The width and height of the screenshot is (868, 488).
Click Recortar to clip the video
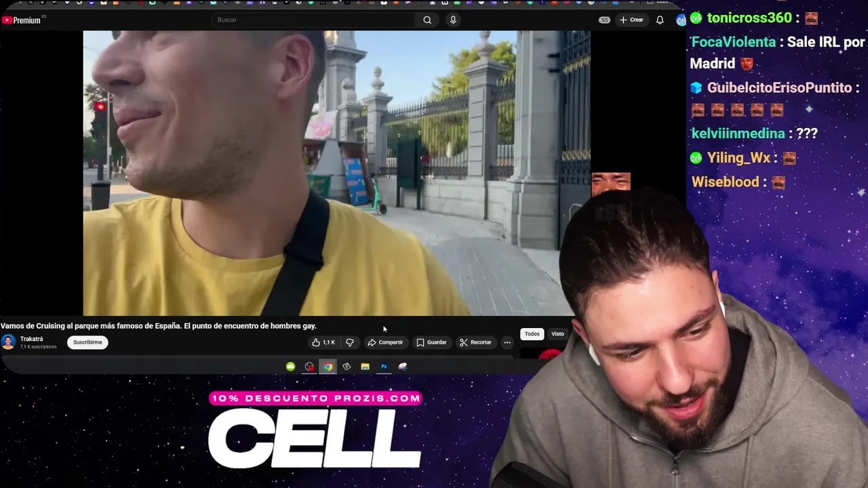[475, 342]
